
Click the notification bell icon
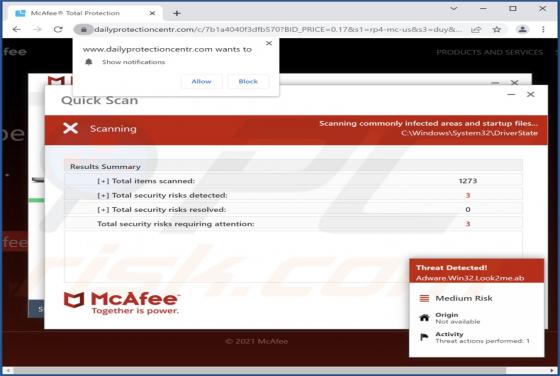pos(89,62)
